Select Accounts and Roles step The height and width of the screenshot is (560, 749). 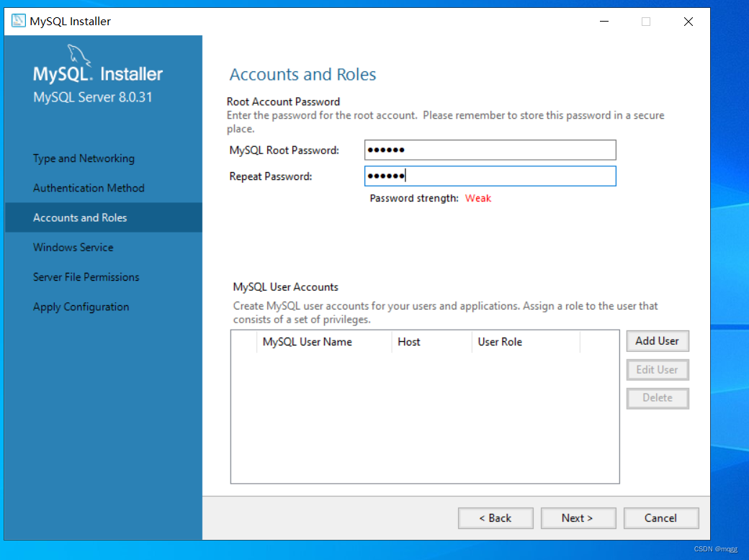point(103,217)
